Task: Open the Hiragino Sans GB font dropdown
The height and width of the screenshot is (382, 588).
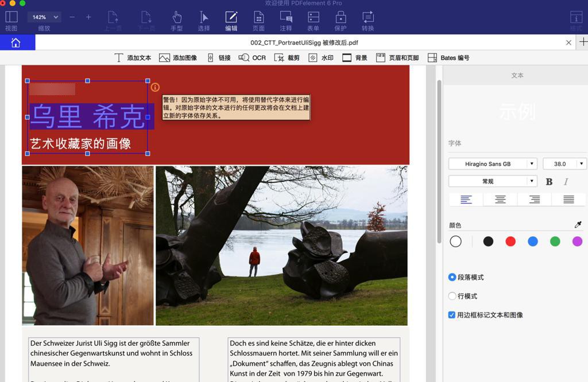Action: [x=493, y=164]
